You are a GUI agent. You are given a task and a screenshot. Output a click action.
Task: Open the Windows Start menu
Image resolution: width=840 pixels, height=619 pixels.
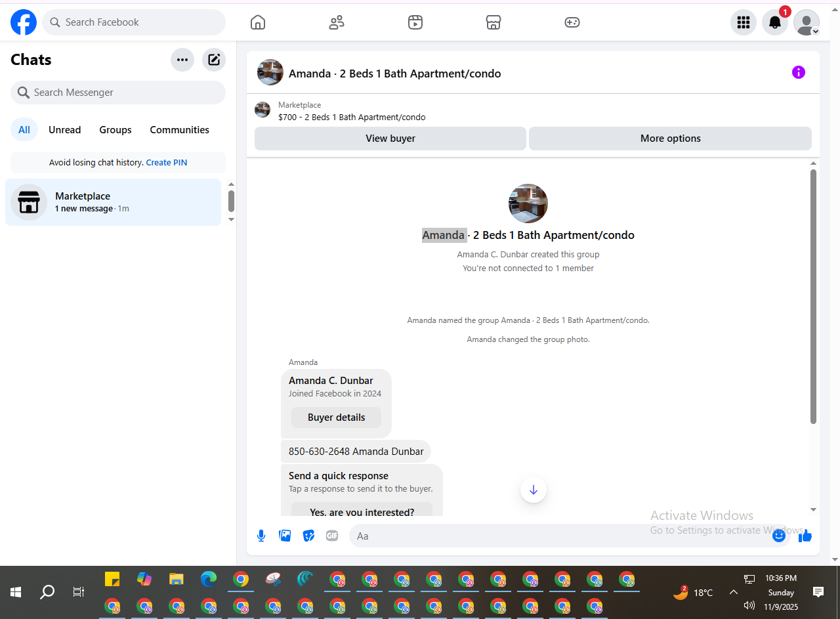[x=16, y=592]
